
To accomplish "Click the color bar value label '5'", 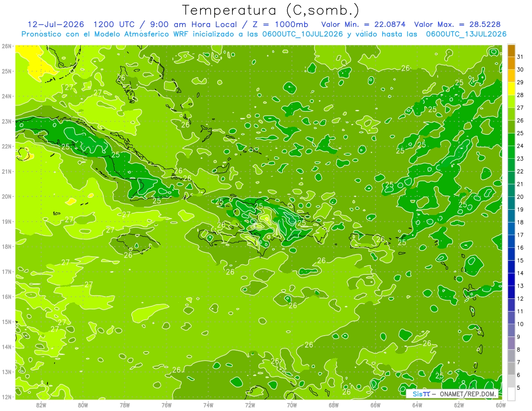I will click(519, 388).
